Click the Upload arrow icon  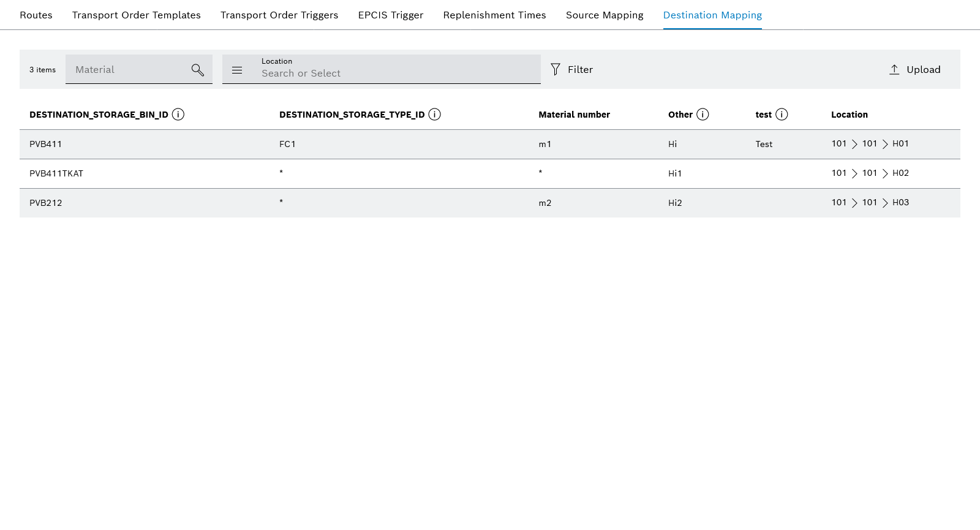(x=894, y=69)
